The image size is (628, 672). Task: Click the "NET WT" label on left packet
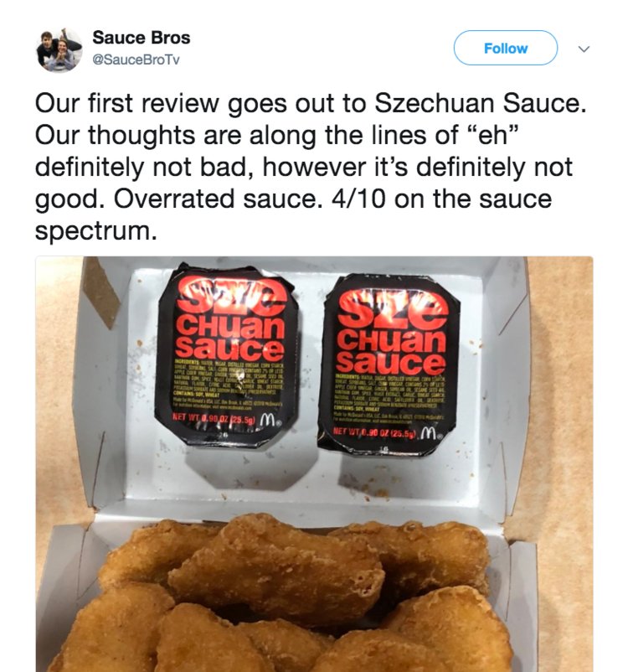pos(186,416)
